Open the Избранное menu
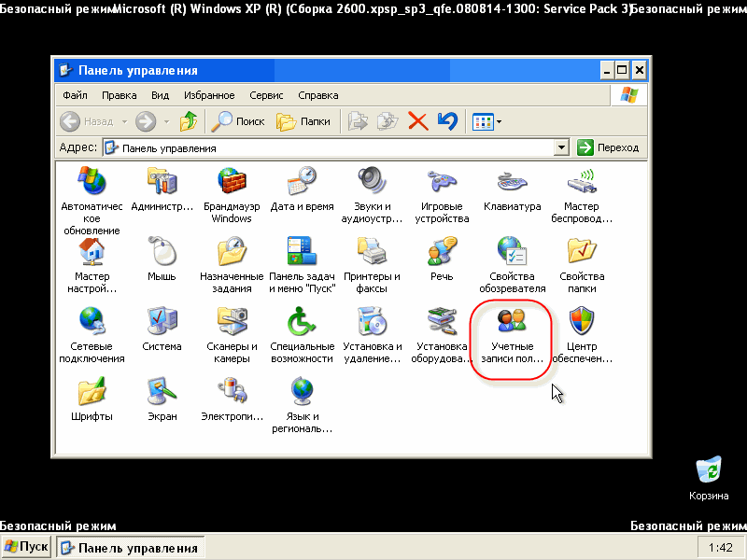The height and width of the screenshot is (560, 747). pyautogui.click(x=209, y=95)
